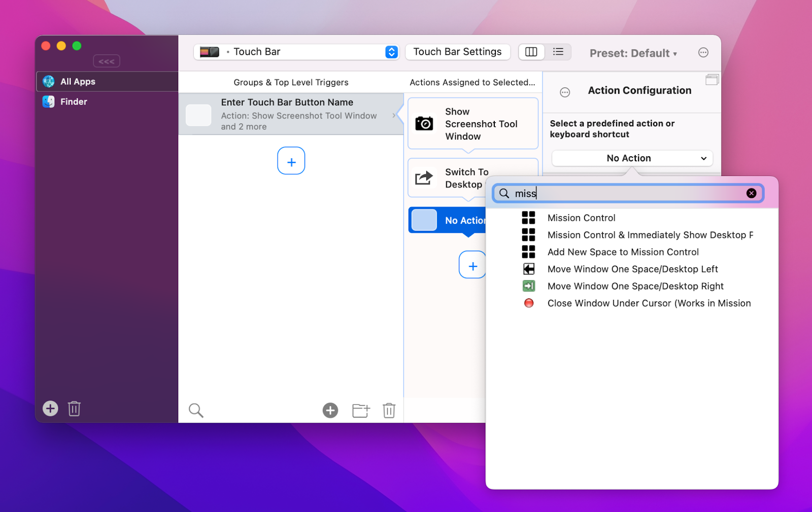Click the All Apps globe icon

49,82
